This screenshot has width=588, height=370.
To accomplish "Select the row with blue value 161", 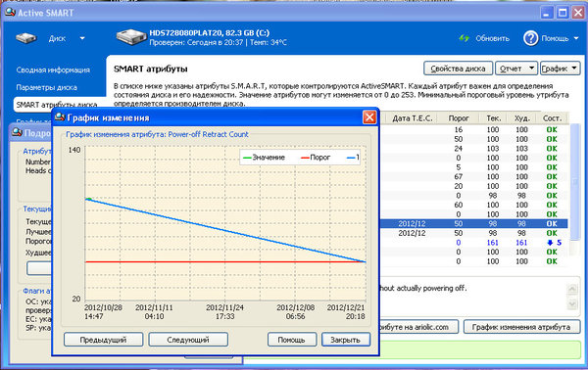I will (x=473, y=243).
